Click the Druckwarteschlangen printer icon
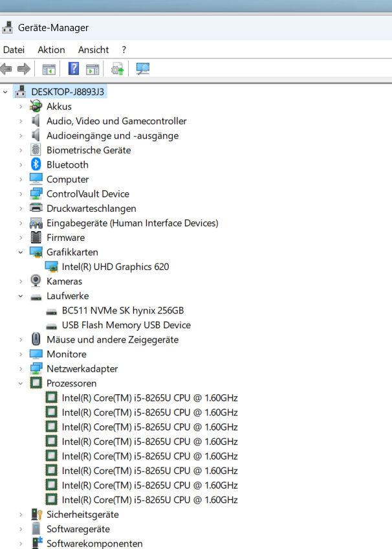Image resolution: width=392 pixels, height=549 pixels. pos(36,208)
